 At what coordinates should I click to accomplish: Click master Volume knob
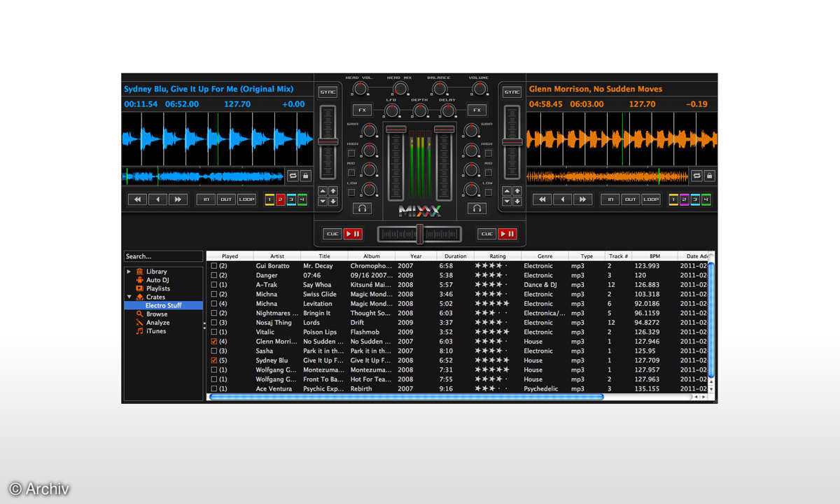tap(479, 88)
